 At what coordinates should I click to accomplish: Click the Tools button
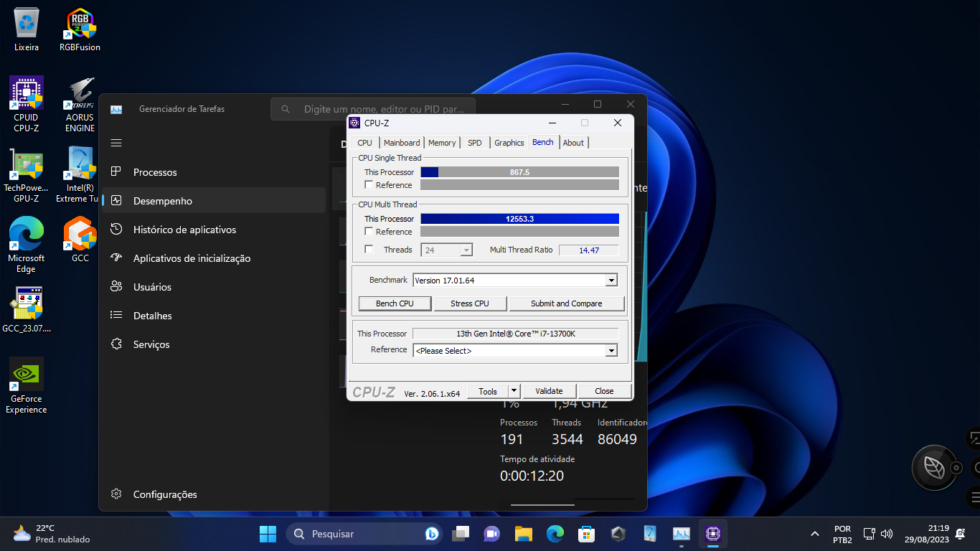[x=488, y=391]
